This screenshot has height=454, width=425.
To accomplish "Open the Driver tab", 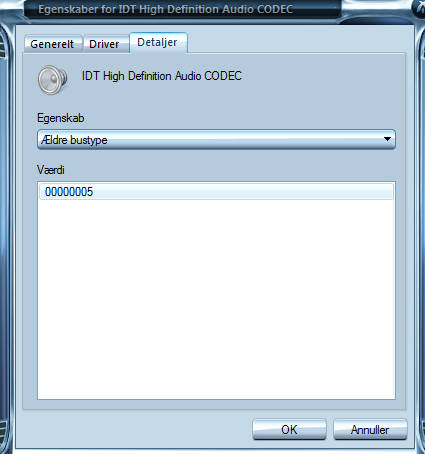I will pos(104,44).
